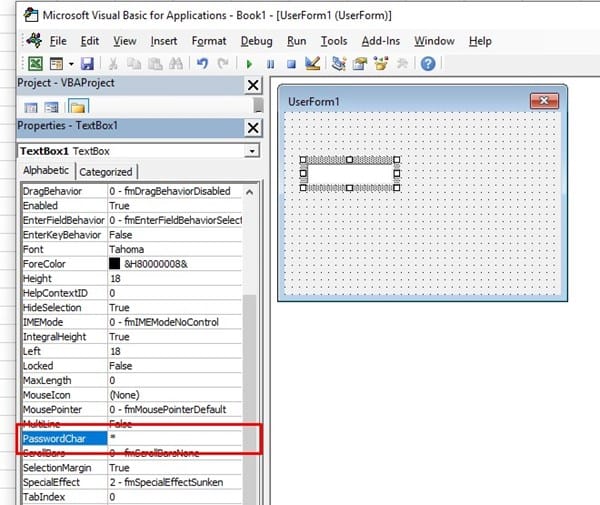
Task: Click the Insert UserForm toolbar icon
Action: [x=57, y=64]
